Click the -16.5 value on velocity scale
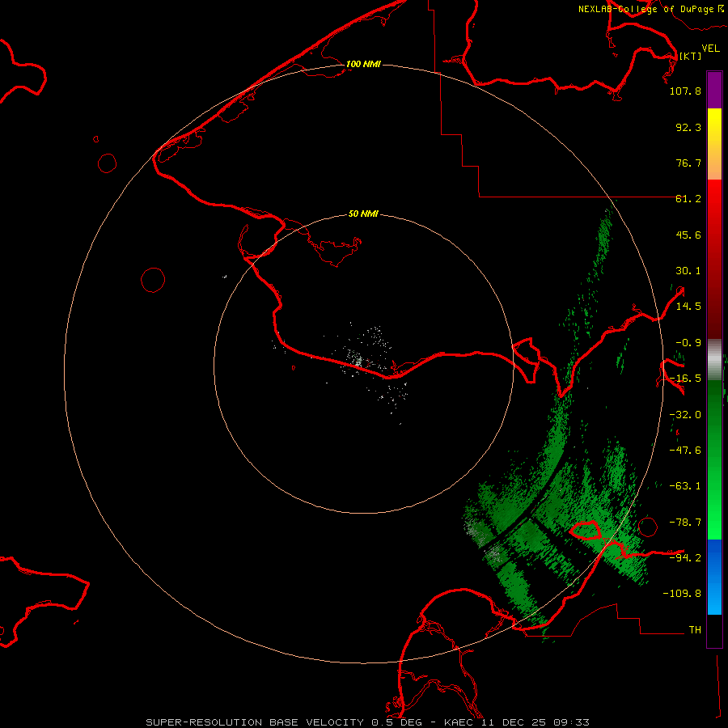 click(685, 379)
